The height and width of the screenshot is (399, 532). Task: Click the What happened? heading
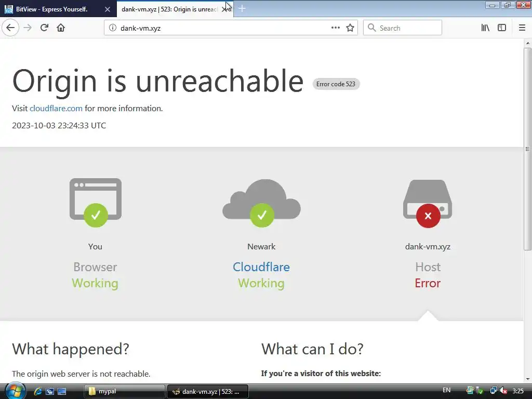tap(71, 349)
